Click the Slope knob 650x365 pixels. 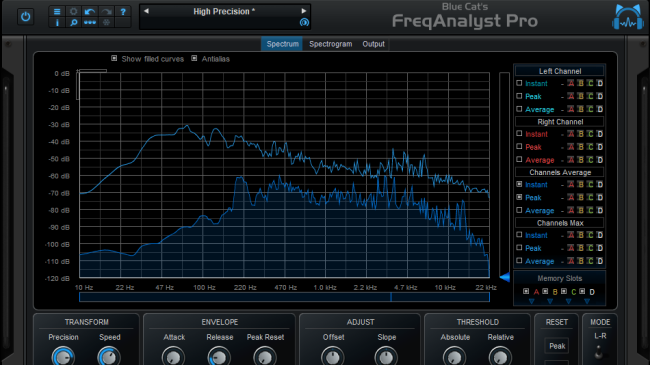386,357
